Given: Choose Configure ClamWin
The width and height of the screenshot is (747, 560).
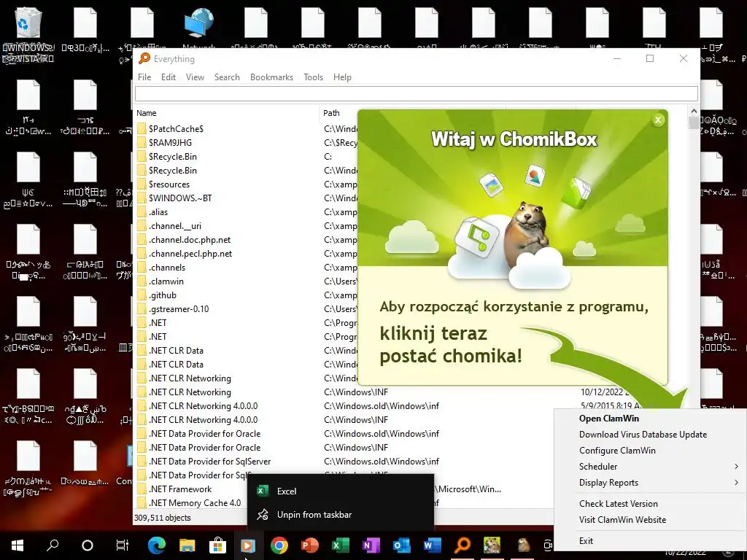Looking at the screenshot, I should 617,450.
